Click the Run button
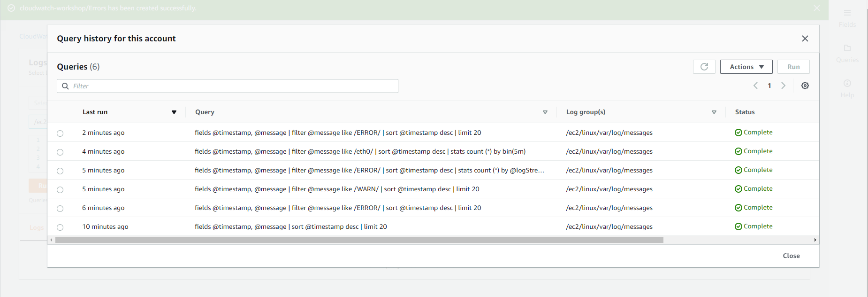 [x=793, y=67]
